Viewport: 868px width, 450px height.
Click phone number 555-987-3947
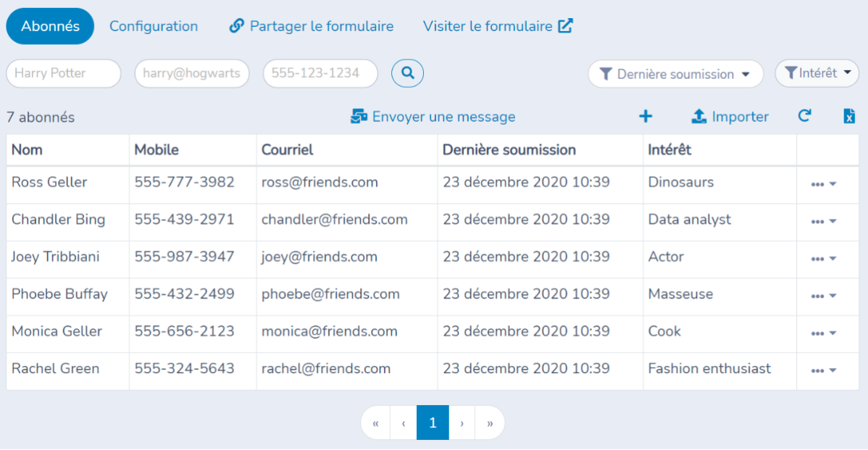tap(184, 257)
